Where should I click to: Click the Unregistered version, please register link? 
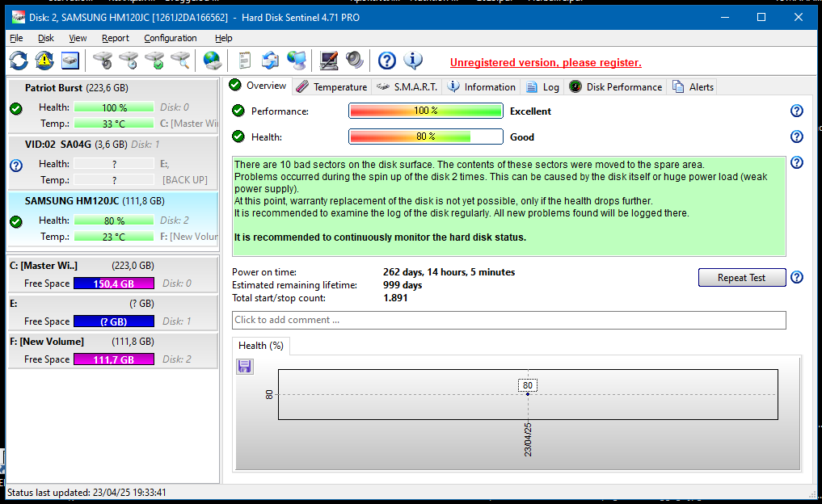546,63
